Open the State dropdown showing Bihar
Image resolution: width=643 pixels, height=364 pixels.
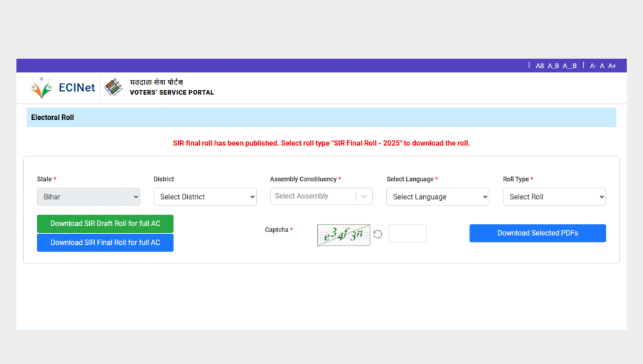(89, 196)
